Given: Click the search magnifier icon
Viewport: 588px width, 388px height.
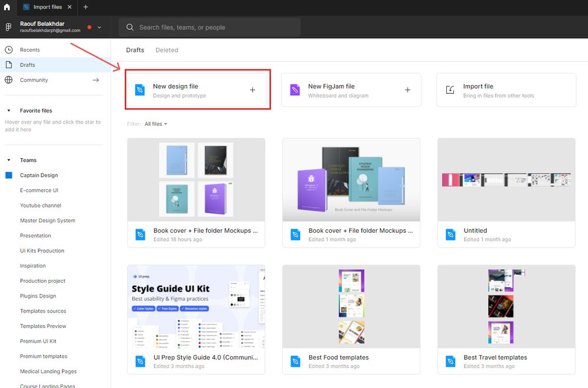Looking at the screenshot, I should tap(130, 26).
